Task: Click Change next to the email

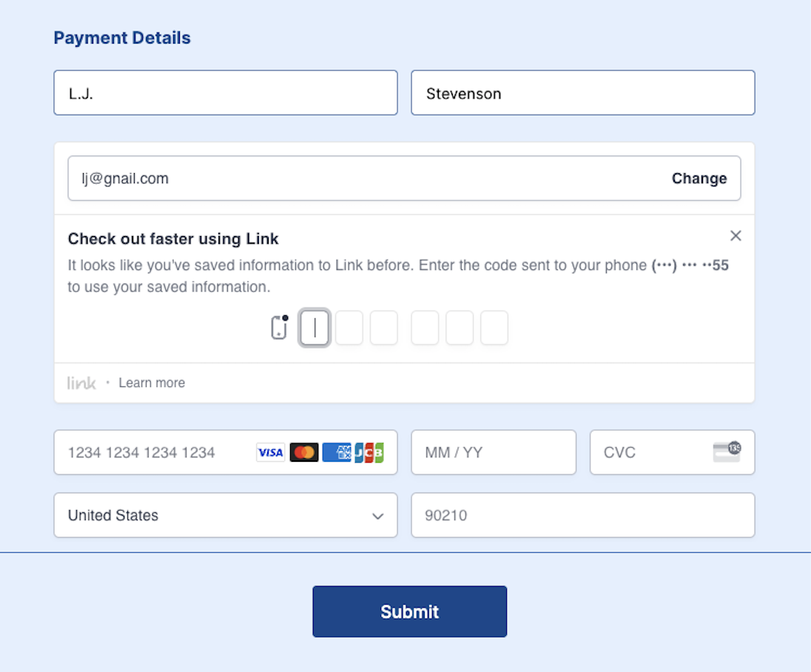Action: (699, 178)
